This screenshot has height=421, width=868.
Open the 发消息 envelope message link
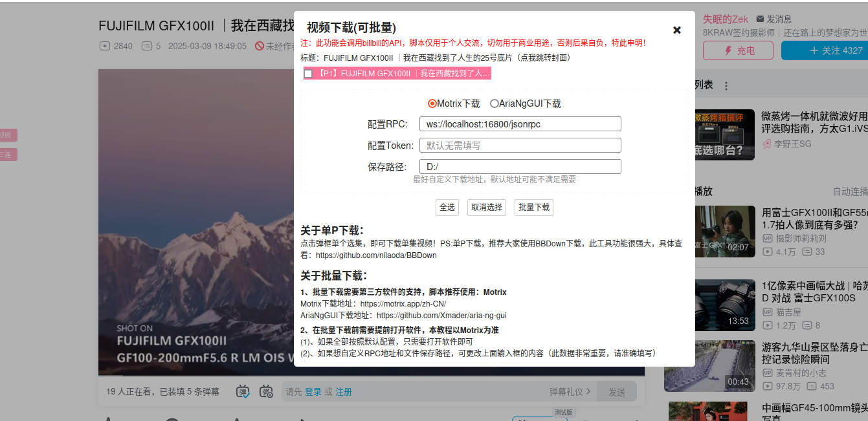(x=773, y=19)
